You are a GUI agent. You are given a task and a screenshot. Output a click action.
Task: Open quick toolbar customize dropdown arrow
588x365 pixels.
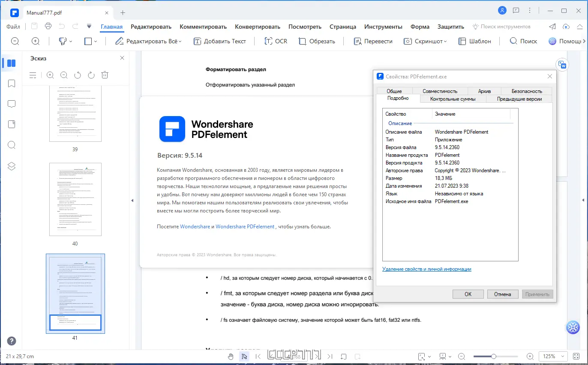point(89,26)
